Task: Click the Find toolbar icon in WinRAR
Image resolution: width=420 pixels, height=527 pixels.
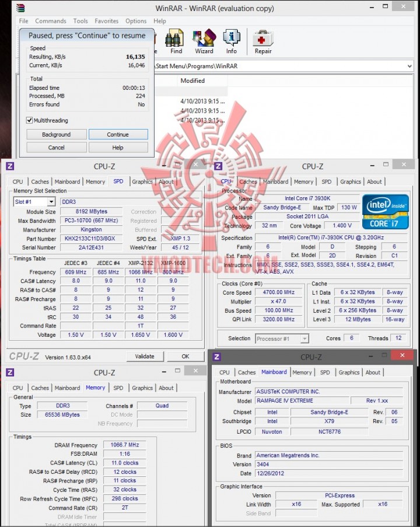Action: (176, 41)
